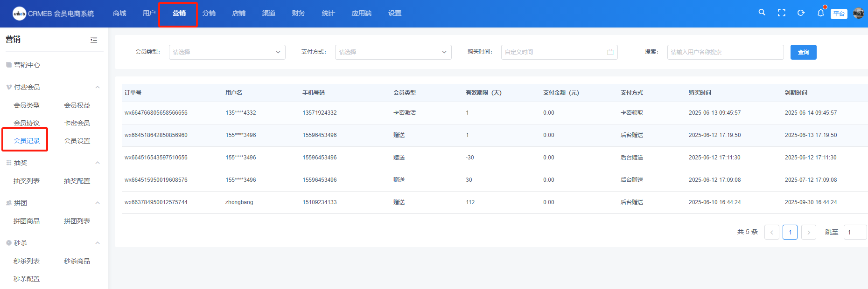The width and height of the screenshot is (868, 289).
Task: Switch to the 应用端 top menu
Action: [362, 13]
